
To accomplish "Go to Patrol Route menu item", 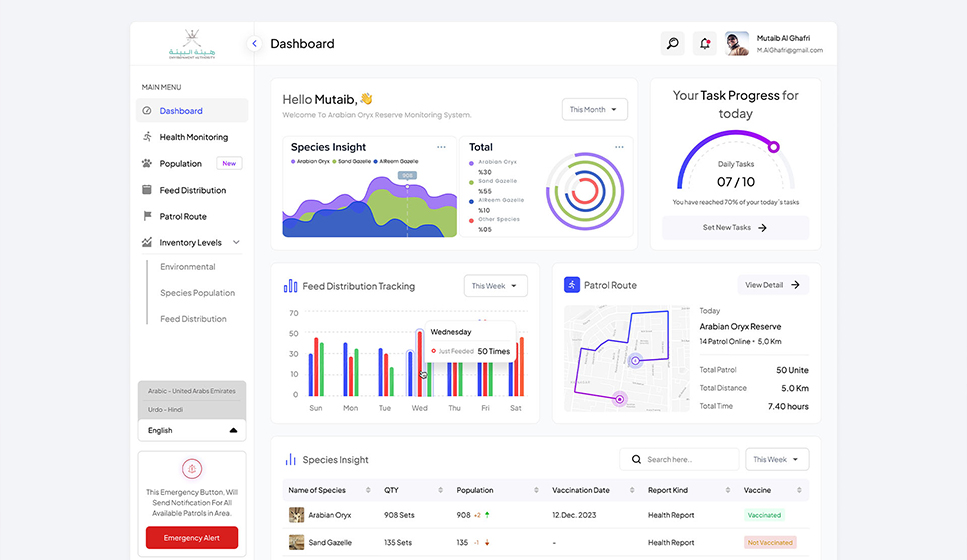I will [x=182, y=216].
